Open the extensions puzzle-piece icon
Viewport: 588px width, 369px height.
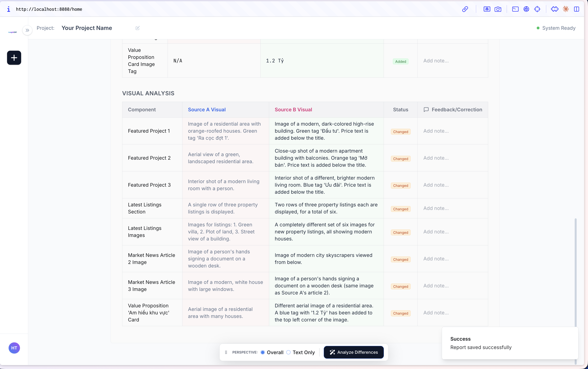pyautogui.click(x=554, y=9)
